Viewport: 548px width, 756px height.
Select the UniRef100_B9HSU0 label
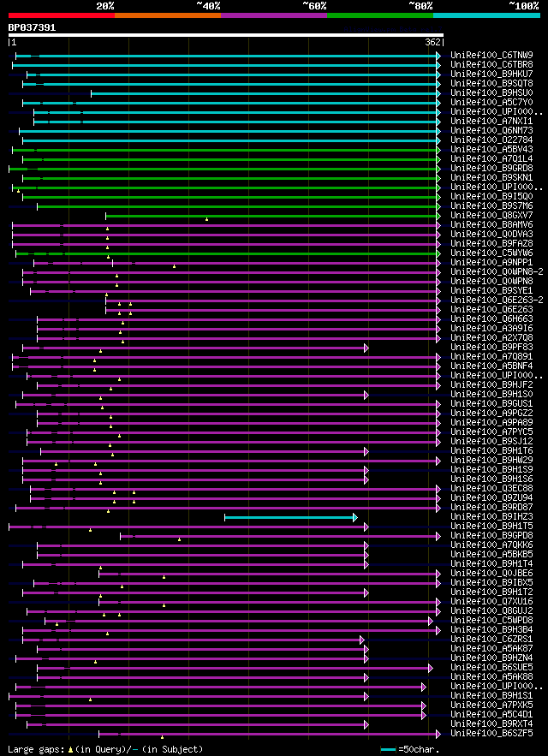491,93
